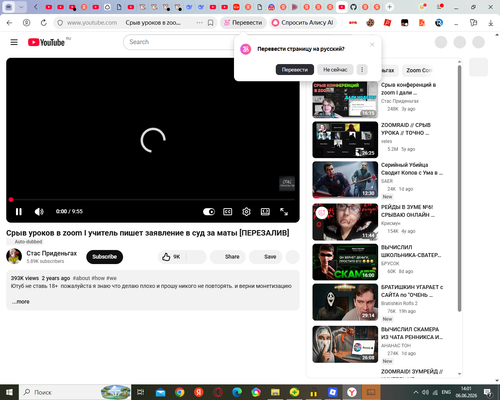
Task: Go to YouTube home via logo
Action: (46, 42)
